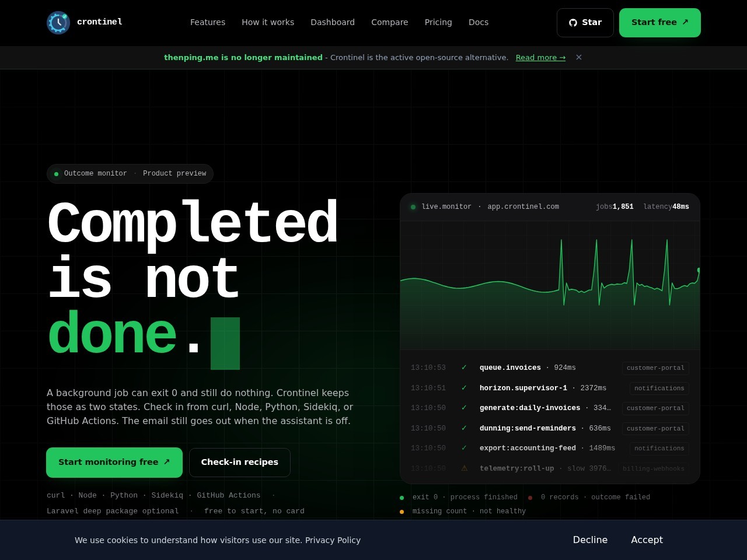Image resolution: width=747 pixels, height=560 pixels.
Task: Click the checkmark next to horizon.supervisor-1
Action: [x=464, y=388]
